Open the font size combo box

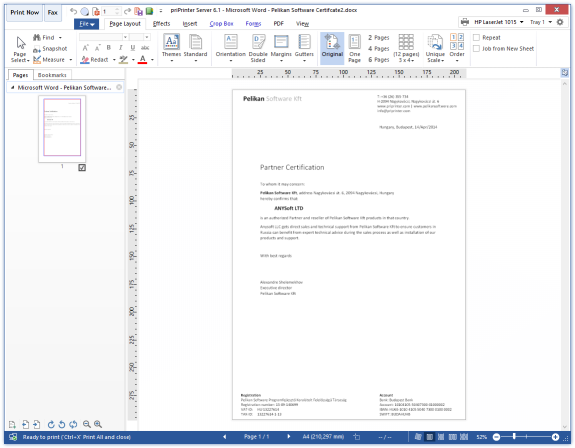(140, 37)
